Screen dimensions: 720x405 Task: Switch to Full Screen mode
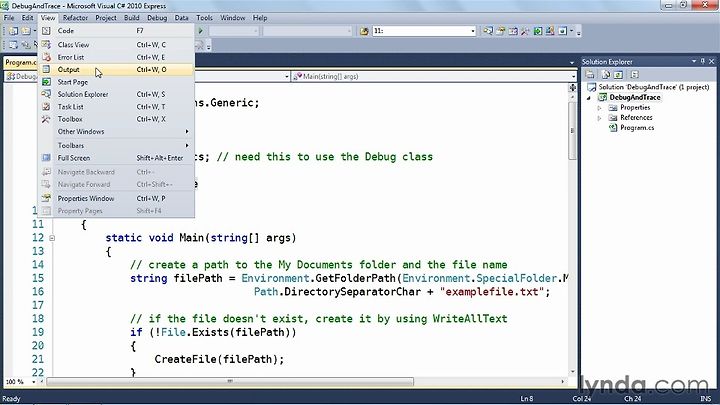116,158
